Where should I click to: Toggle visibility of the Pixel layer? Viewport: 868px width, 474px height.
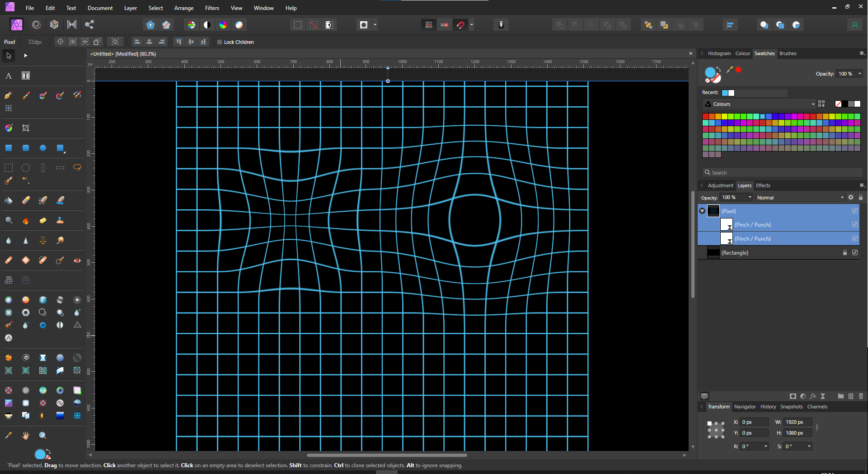click(855, 211)
